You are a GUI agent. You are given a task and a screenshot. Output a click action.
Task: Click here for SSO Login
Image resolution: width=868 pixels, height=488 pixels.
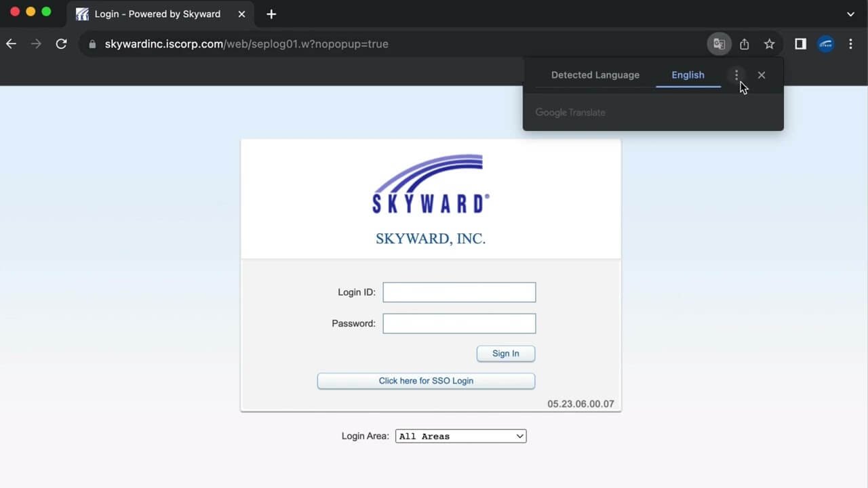(x=426, y=380)
